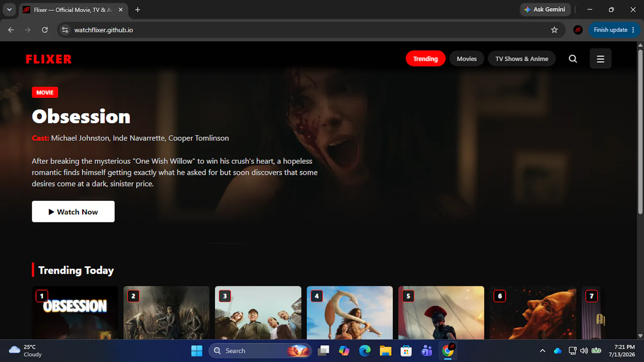The image size is (644, 362).
Task: Open the Chrome three-dot menu
Action: pyautogui.click(x=634, y=30)
